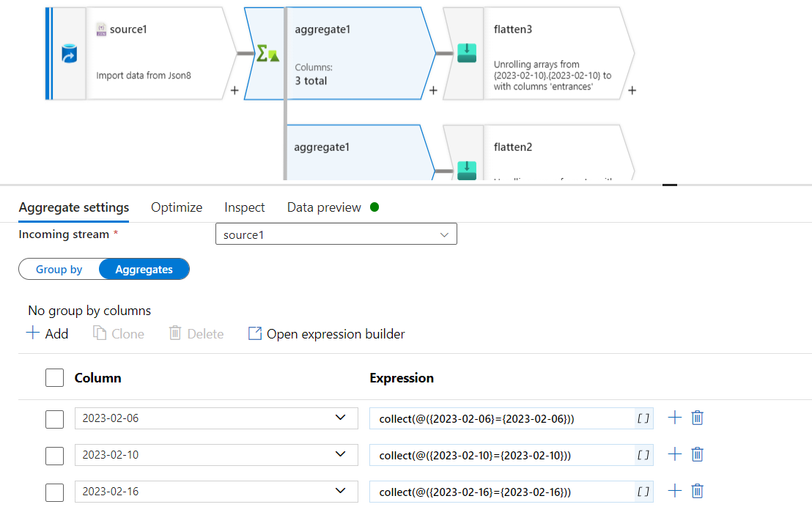This screenshot has height=507, width=812.
Task: Switch to the Group by toggle
Action: pos(59,270)
